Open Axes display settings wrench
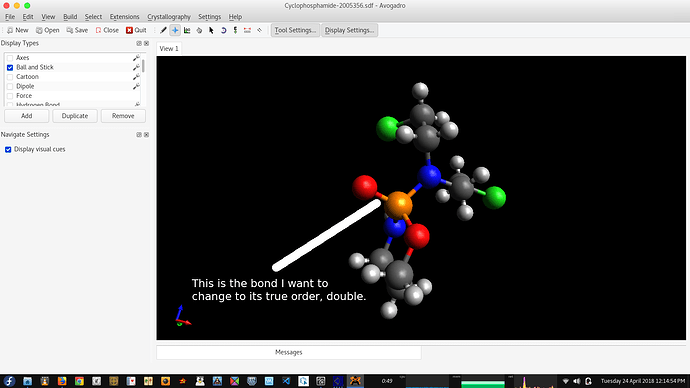The width and height of the screenshot is (690, 388). 136,58
